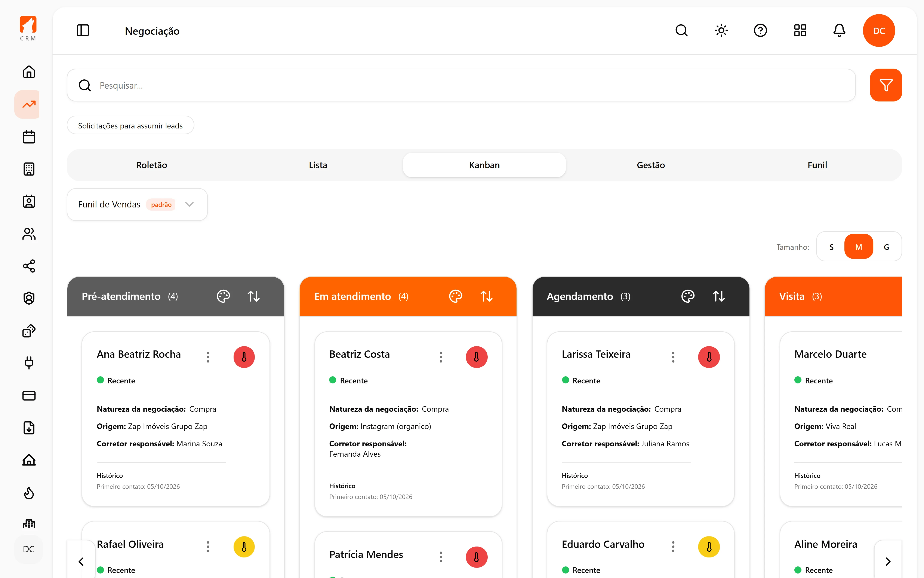Click Ana Beatriz Rocha card name
924x578 pixels.
(x=139, y=354)
